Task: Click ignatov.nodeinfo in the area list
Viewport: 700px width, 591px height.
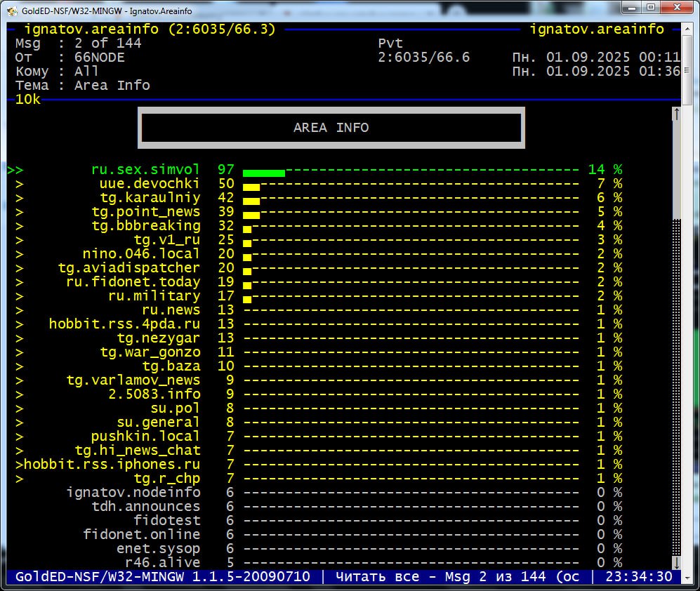Action: coord(133,493)
